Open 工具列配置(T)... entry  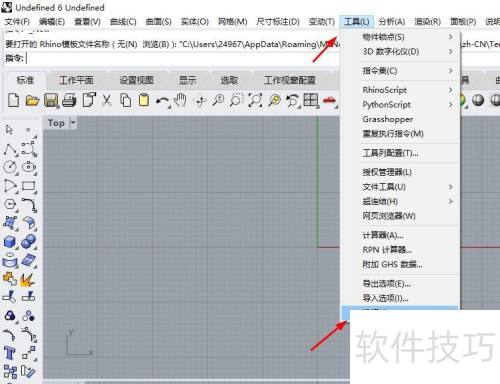(x=400, y=153)
